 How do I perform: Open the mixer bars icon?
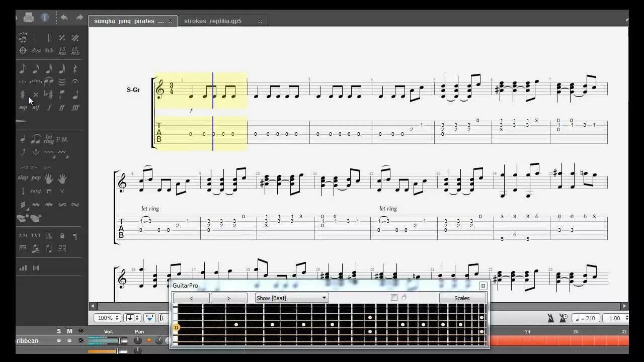23,268
